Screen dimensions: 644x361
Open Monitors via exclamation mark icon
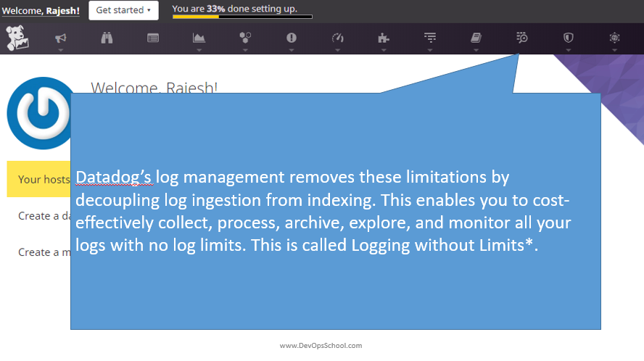292,38
